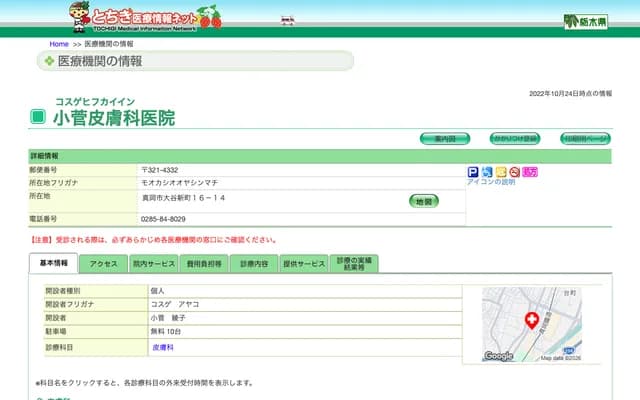
Task: Click the コスゲヒフカイイン furigana text
Action: (x=95, y=102)
